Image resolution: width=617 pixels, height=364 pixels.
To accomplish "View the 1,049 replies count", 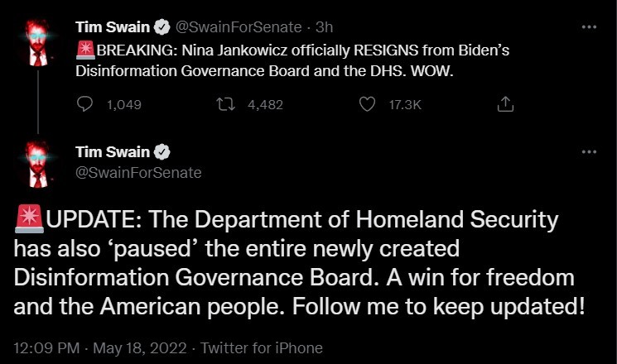I will click(124, 104).
